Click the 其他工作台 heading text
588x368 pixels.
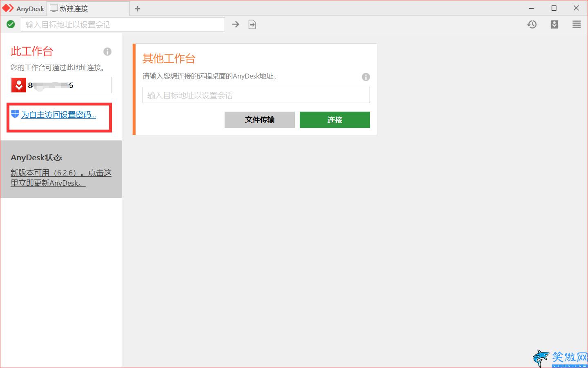169,58
